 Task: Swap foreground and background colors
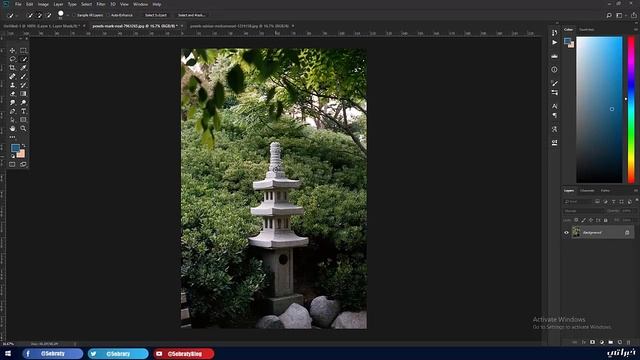click(x=24, y=146)
